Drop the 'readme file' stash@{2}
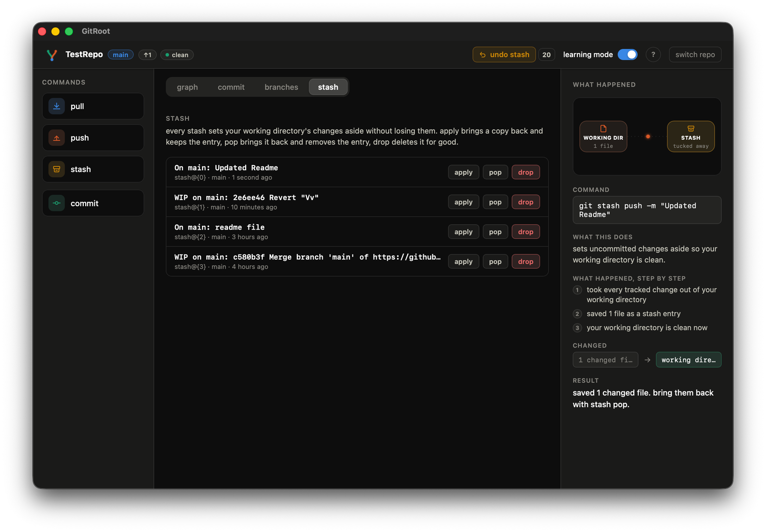This screenshot has height=532, width=766. [526, 232]
